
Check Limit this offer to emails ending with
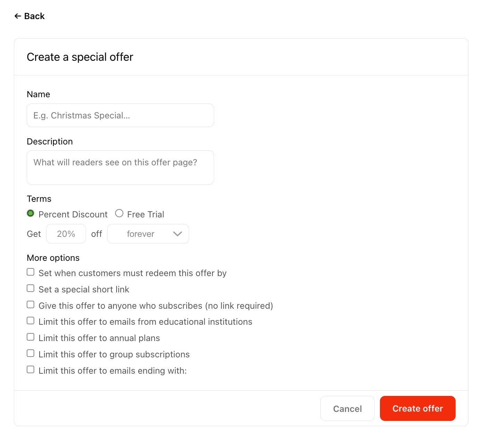(x=31, y=370)
